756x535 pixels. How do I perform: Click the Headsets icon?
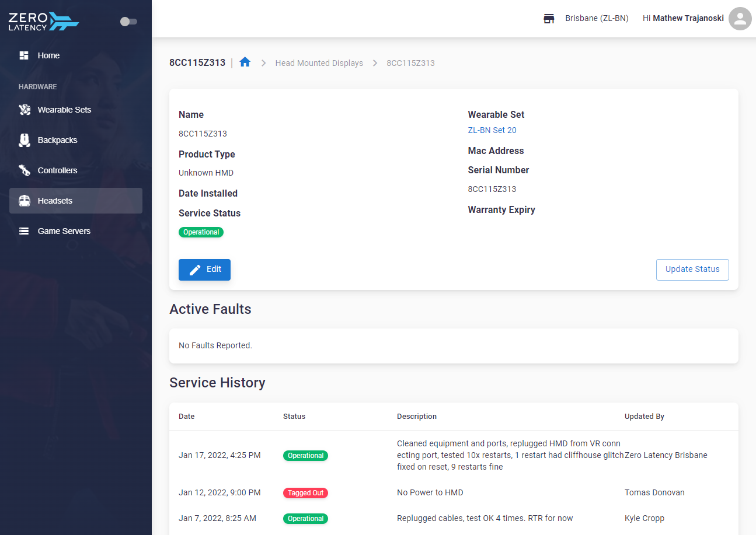(24, 201)
